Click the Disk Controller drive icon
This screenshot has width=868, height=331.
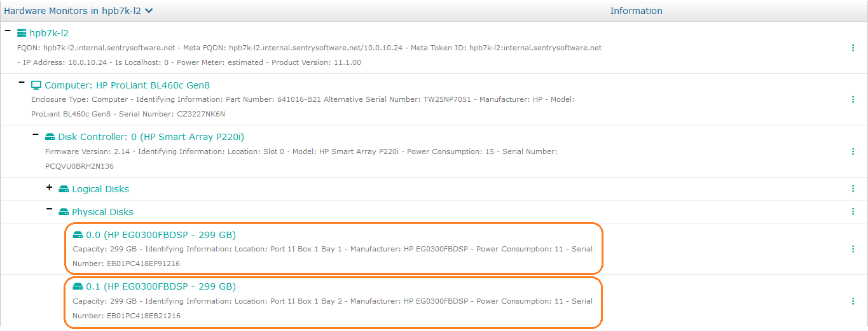50,137
